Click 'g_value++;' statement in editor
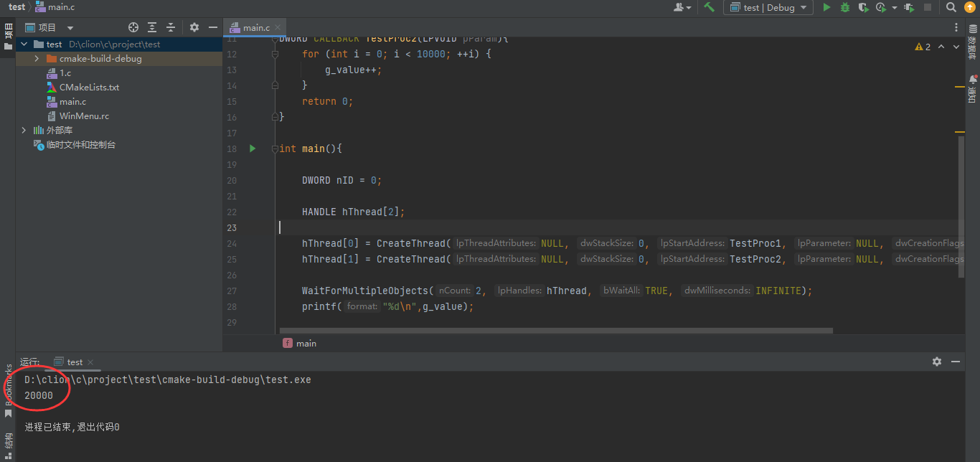The image size is (980, 462). coord(354,70)
